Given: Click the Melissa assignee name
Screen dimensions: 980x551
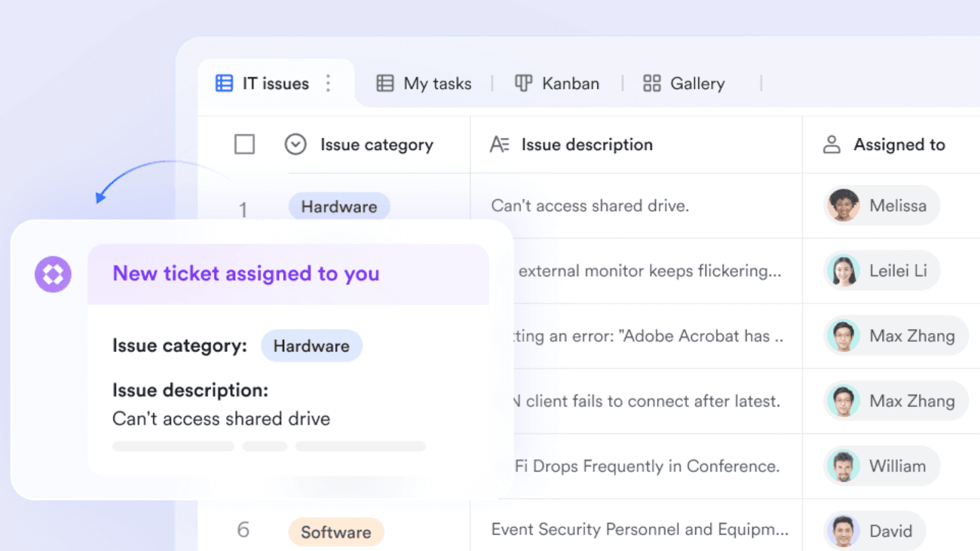Looking at the screenshot, I should [898, 206].
